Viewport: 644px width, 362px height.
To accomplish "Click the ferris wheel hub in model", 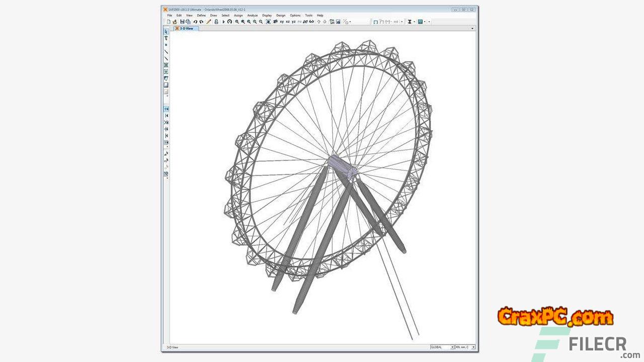I will pos(342,167).
